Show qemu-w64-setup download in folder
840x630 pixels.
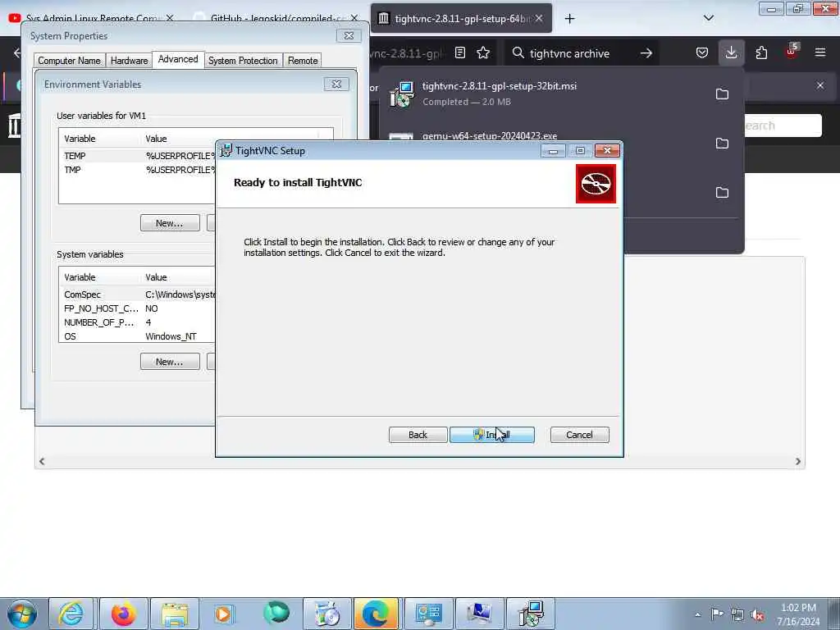[x=722, y=143]
